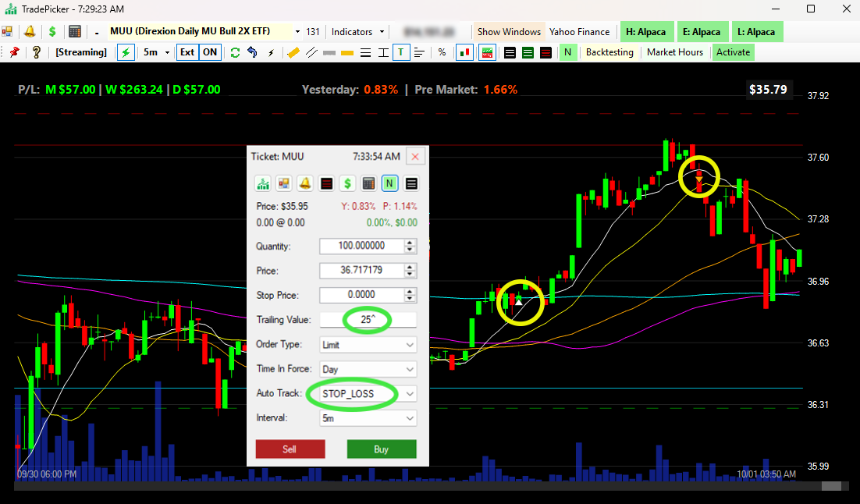
Task: Click the black list icon in Ticket panel
Action: pyautogui.click(x=411, y=183)
